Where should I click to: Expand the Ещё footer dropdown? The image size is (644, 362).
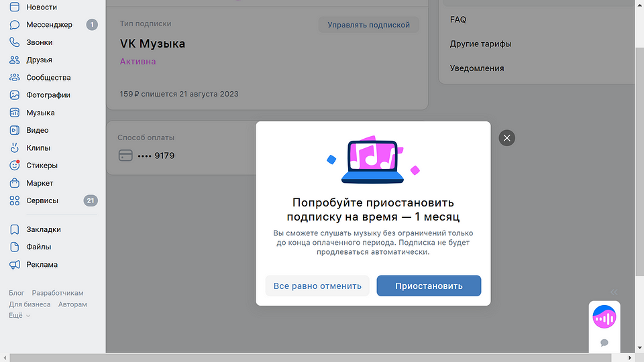[19, 316]
